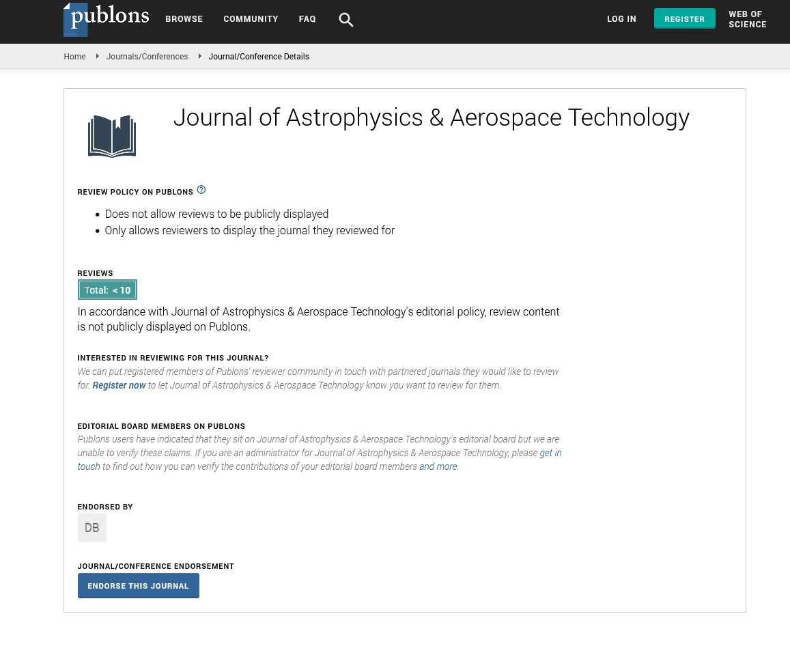Open the search magnifier icon
Image resolution: width=790 pixels, height=672 pixels.
click(346, 20)
